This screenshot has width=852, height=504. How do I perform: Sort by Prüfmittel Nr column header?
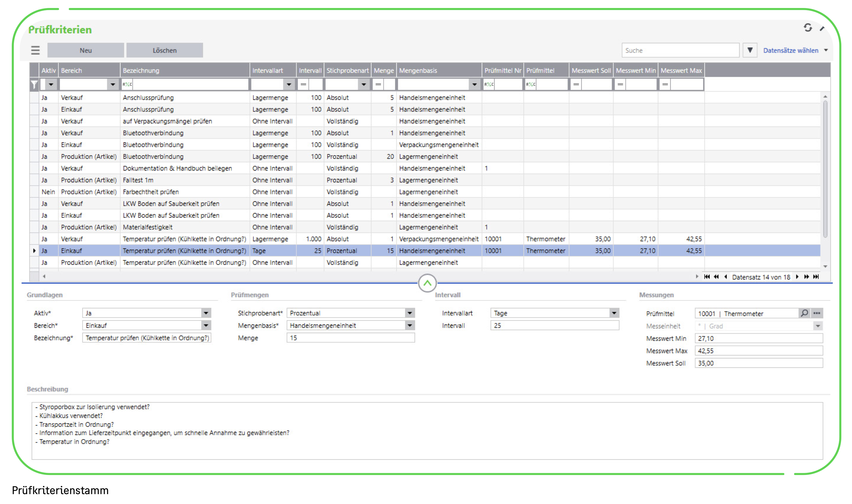(502, 70)
